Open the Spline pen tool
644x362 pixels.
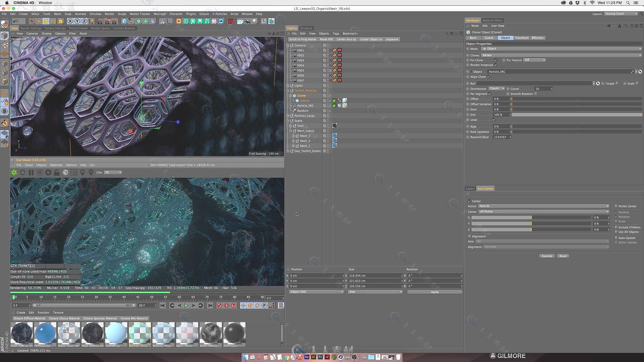pos(131,21)
